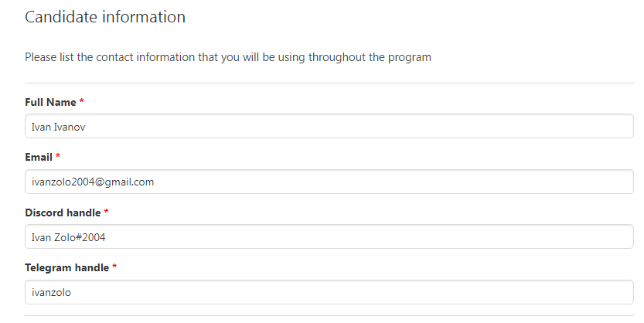Screen dimensions: 644x323
Task: Click the "Discord handle" label
Action: tap(62, 212)
